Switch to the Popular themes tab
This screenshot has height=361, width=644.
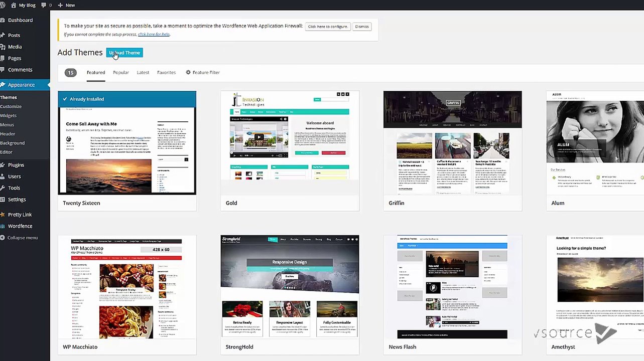click(x=121, y=72)
